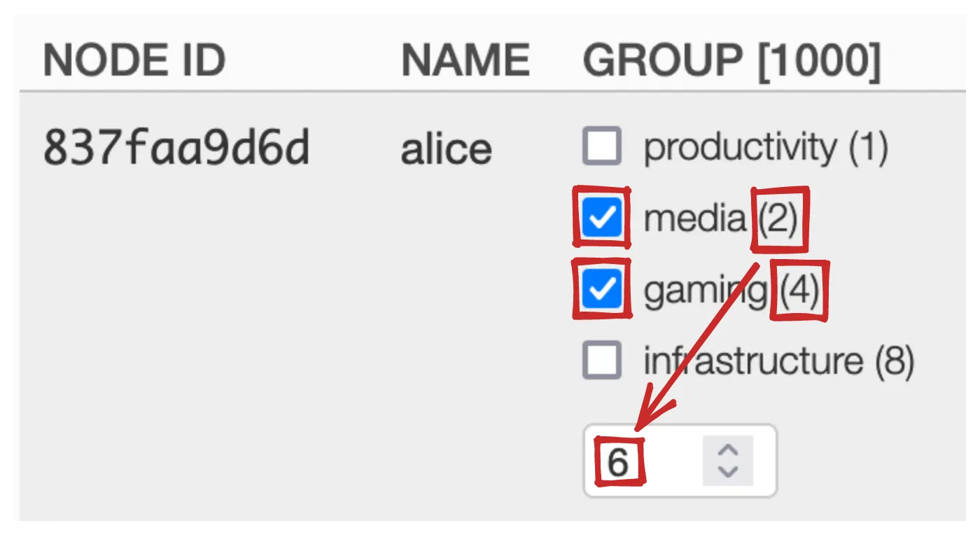Click the name "alice" cell
980x535 pixels.
446,148
